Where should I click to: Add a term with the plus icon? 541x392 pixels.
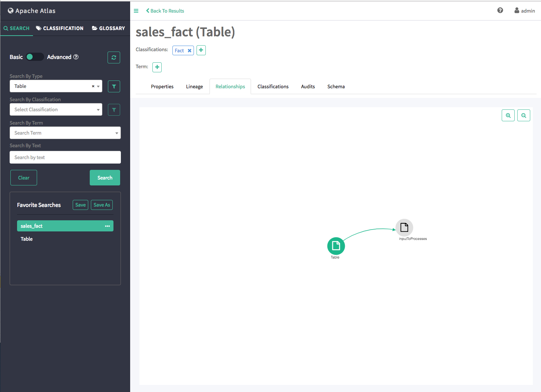tap(157, 67)
